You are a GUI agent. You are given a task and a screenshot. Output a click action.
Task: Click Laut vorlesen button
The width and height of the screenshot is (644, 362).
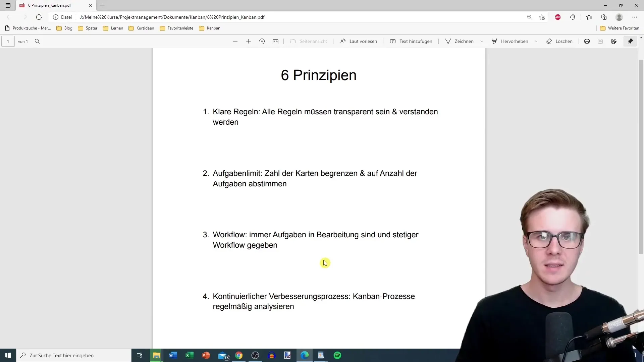pos(359,41)
